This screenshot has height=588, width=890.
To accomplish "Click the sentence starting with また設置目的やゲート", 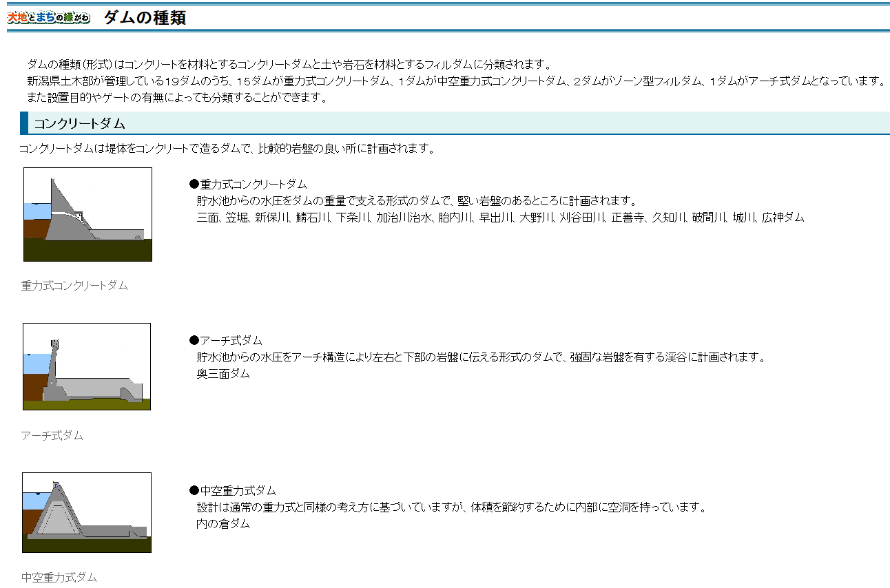I will (176, 98).
